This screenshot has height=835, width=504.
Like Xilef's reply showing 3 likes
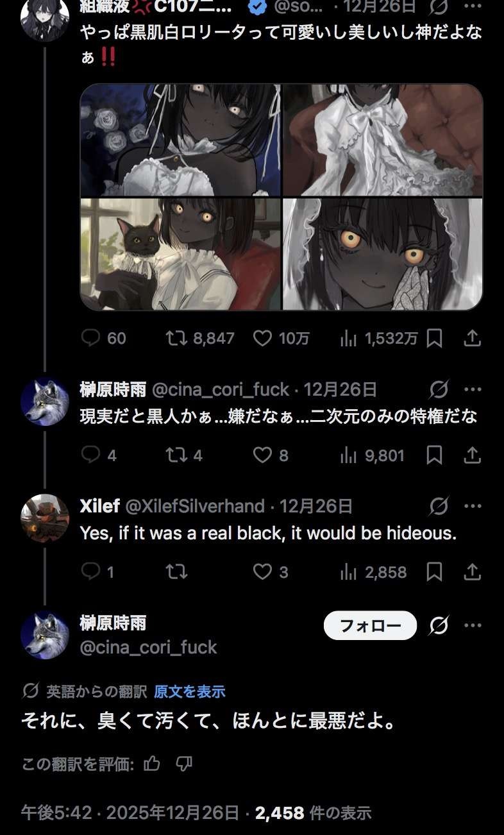(x=271, y=571)
